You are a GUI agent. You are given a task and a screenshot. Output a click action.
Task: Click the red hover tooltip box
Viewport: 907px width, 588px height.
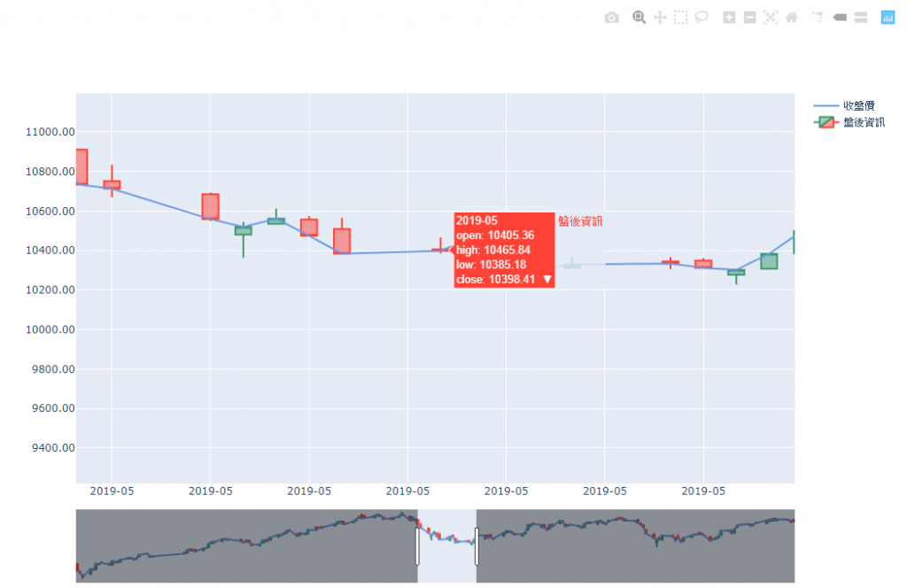point(504,250)
